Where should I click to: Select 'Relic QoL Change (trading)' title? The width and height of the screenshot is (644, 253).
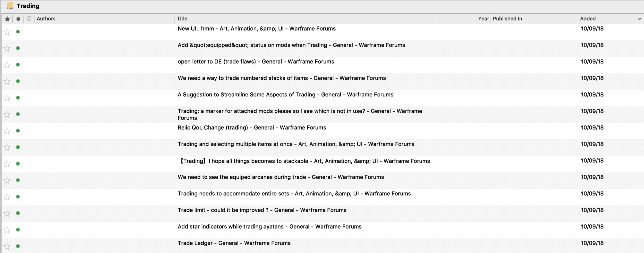coord(252,128)
